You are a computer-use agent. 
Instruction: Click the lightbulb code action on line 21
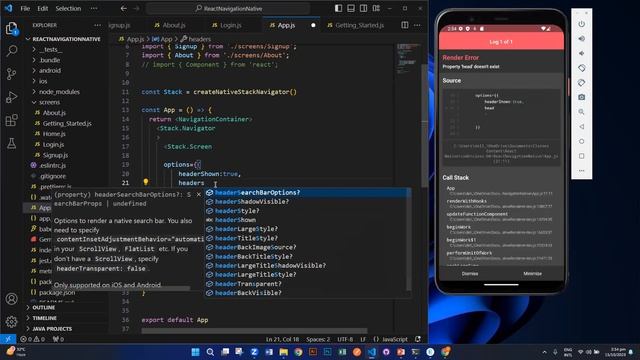click(x=146, y=182)
